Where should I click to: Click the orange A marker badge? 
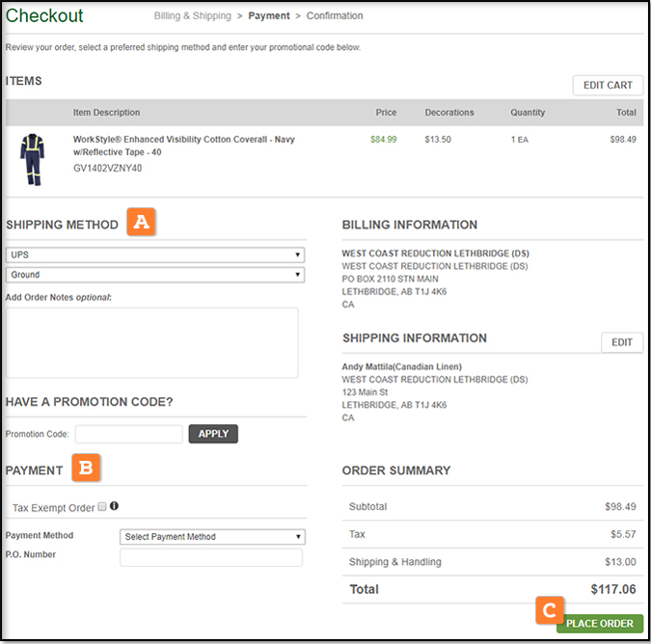141,223
